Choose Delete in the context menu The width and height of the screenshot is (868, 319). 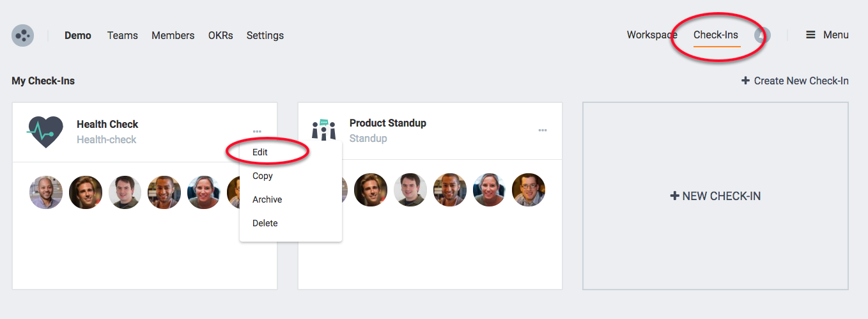coord(265,223)
